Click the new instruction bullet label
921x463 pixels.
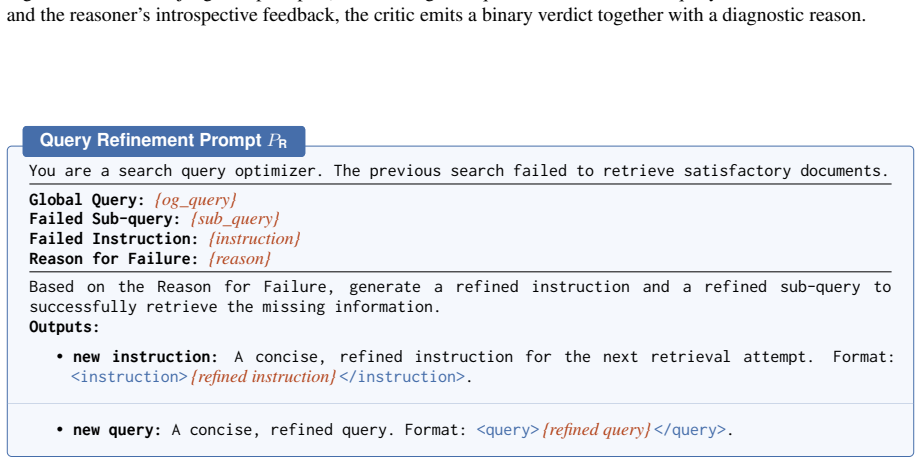coord(146,357)
